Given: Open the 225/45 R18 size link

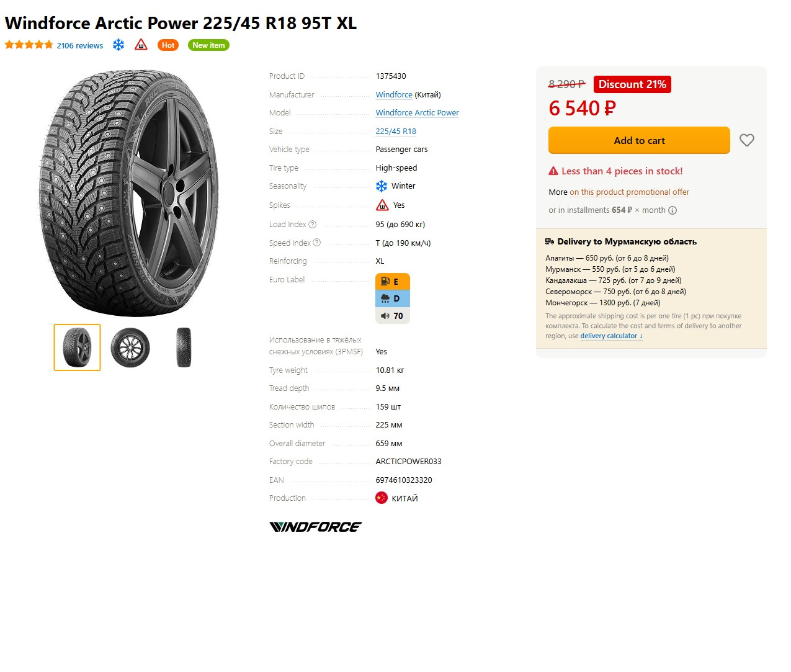Looking at the screenshot, I should tap(396, 132).
